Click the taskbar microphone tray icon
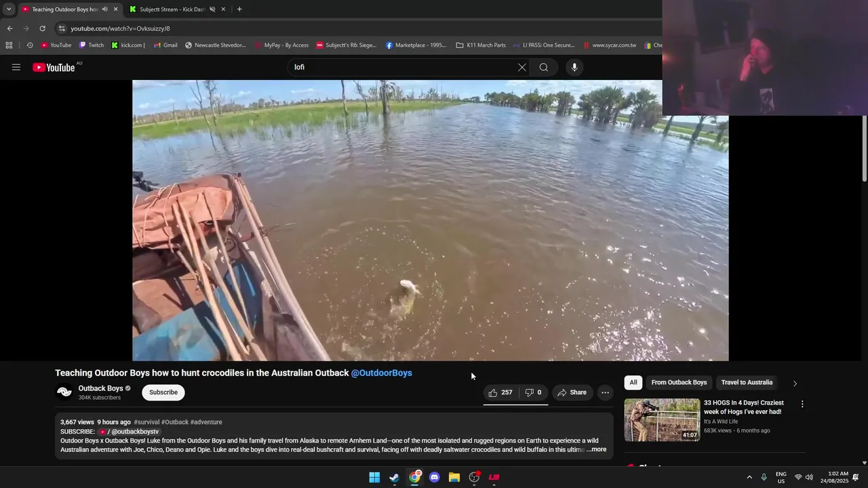Screen dimensions: 868x488 tap(764, 477)
